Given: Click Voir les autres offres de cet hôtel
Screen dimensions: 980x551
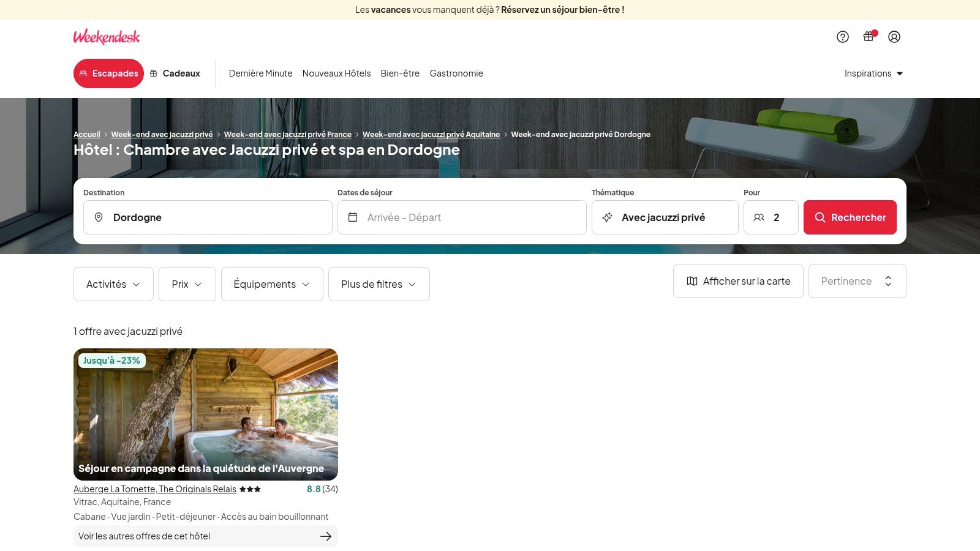Looking at the screenshot, I should pyautogui.click(x=206, y=536).
